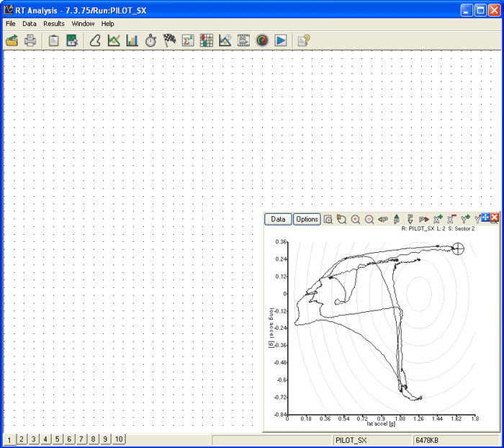504x448 pixels.
Task: Open the track map outline tool
Action: (x=95, y=40)
